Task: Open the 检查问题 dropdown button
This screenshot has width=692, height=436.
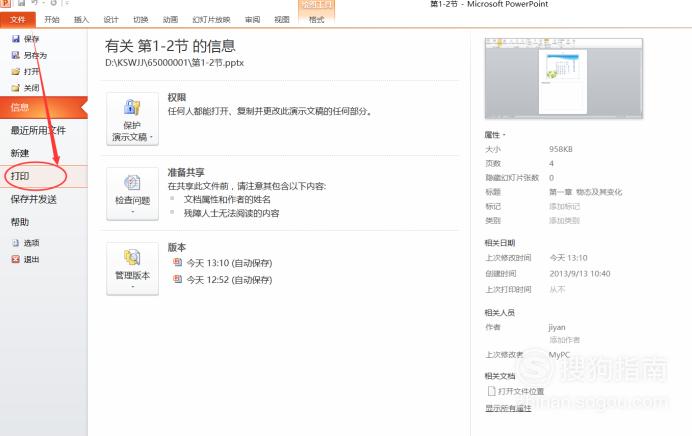Action: (132, 194)
